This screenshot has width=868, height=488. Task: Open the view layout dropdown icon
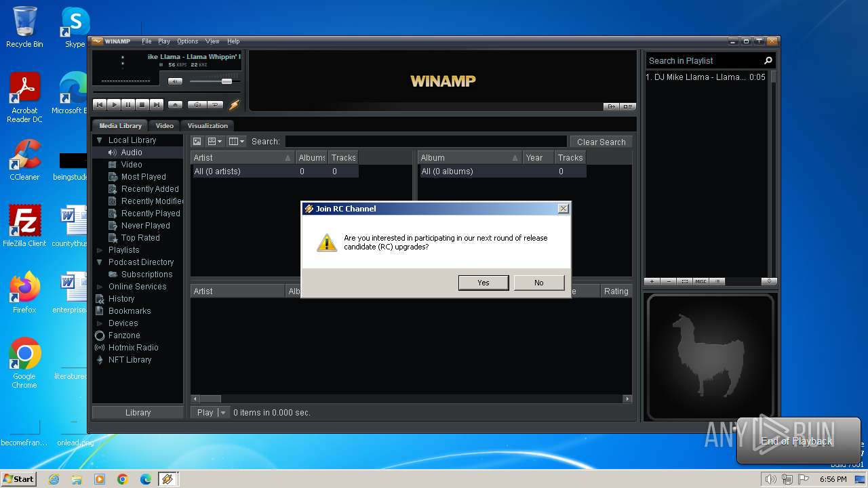(x=215, y=142)
